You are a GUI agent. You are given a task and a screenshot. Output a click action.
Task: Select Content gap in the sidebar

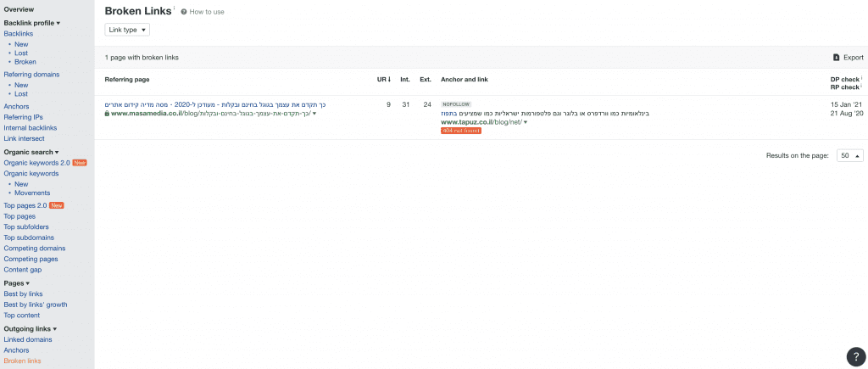pos(23,270)
